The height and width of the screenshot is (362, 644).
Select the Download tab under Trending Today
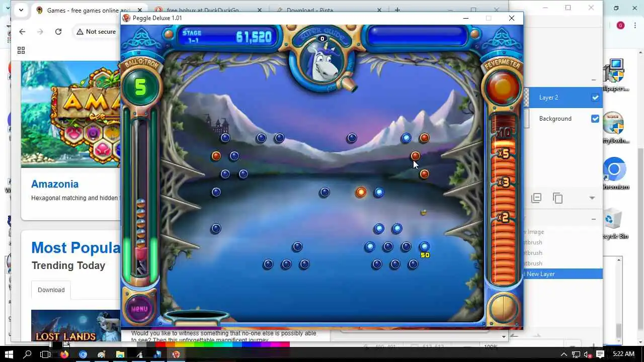click(x=51, y=290)
